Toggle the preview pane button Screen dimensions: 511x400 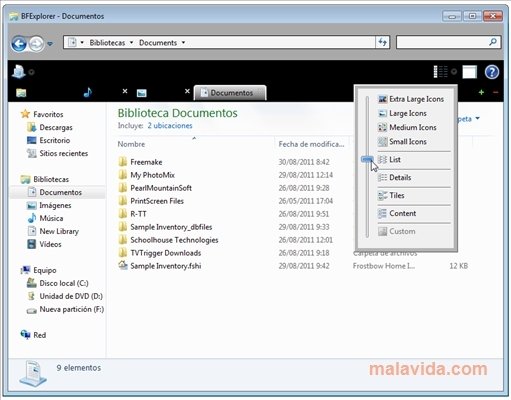[469, 72]
